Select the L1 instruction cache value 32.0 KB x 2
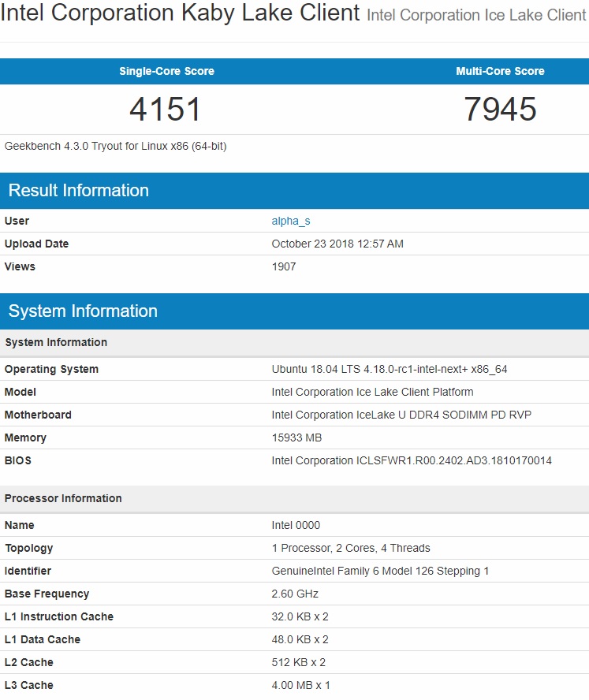This screenshot has width=589, height=700. click(x=300, y=616)
